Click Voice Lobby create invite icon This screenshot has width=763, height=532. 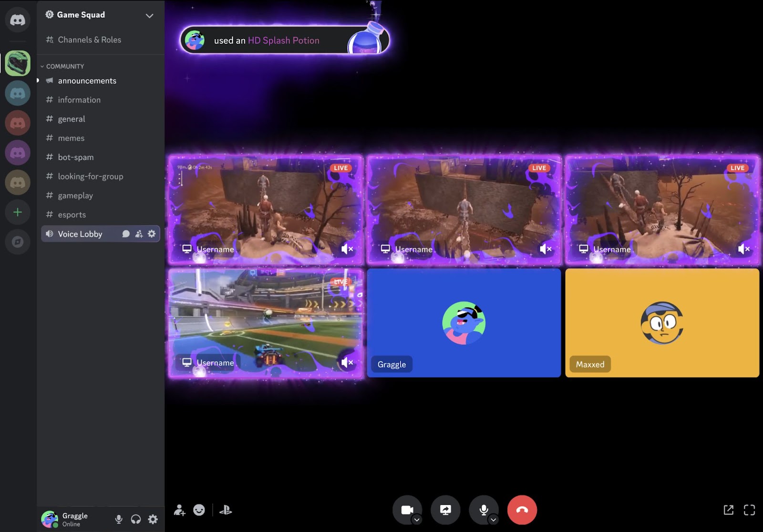pyautogui.click(x=139, y=234)
